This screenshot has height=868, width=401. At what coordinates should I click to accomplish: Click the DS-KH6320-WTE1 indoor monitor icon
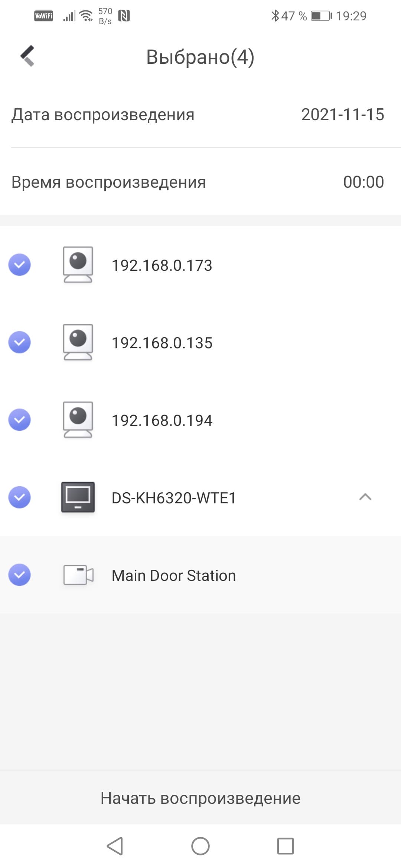[78, 497]
